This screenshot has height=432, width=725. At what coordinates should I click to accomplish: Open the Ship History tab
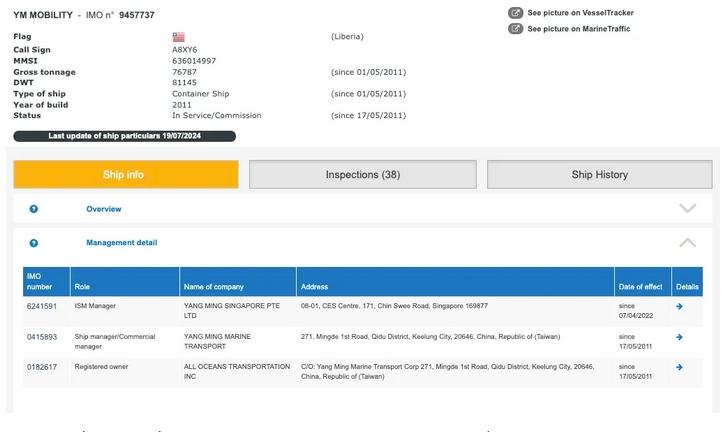tap(600, 174)
